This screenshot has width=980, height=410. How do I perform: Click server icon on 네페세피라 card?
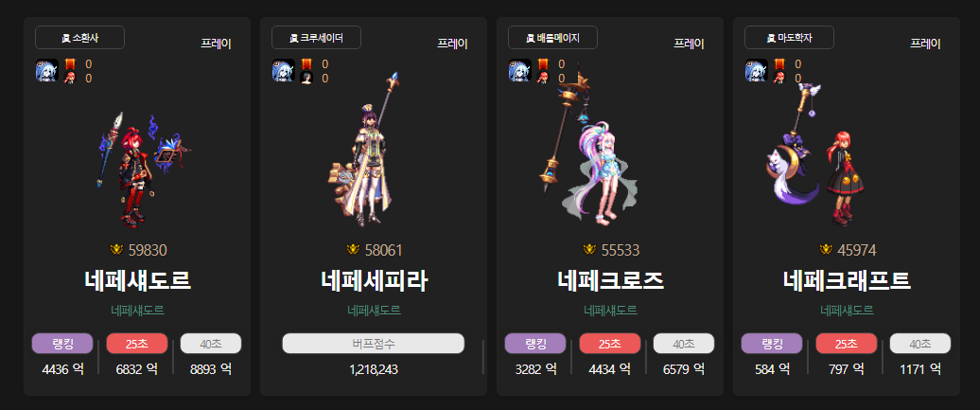pos(283,70)
